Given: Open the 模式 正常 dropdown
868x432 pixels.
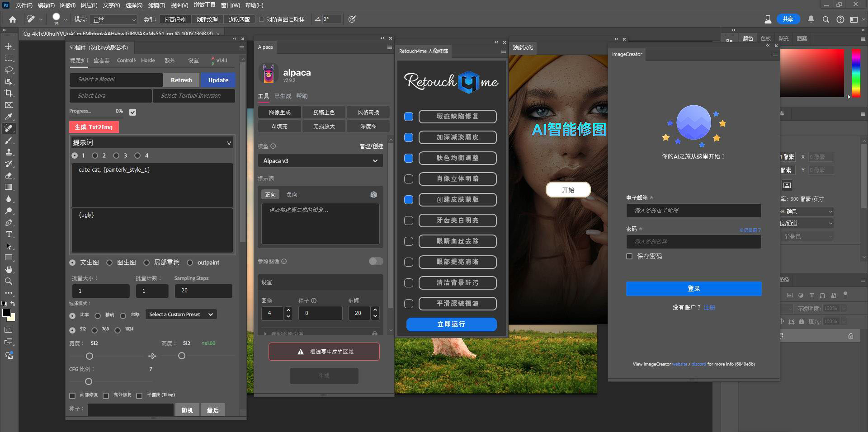Looking at the screenshot, I should click(113, 19).
